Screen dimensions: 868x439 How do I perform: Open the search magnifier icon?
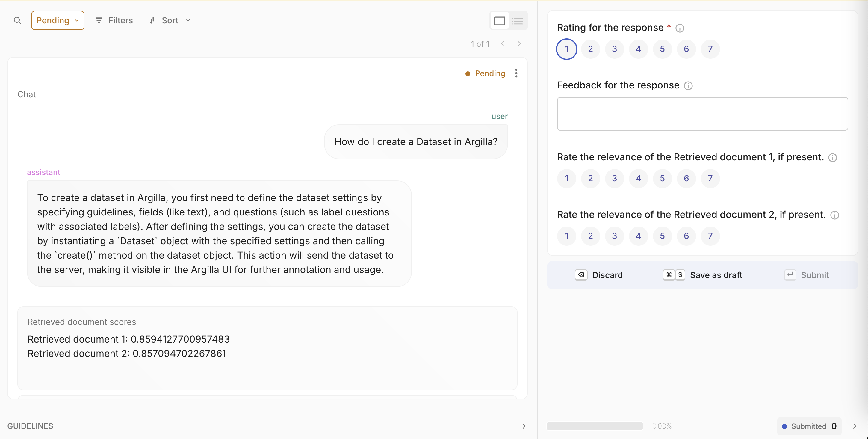17,21
